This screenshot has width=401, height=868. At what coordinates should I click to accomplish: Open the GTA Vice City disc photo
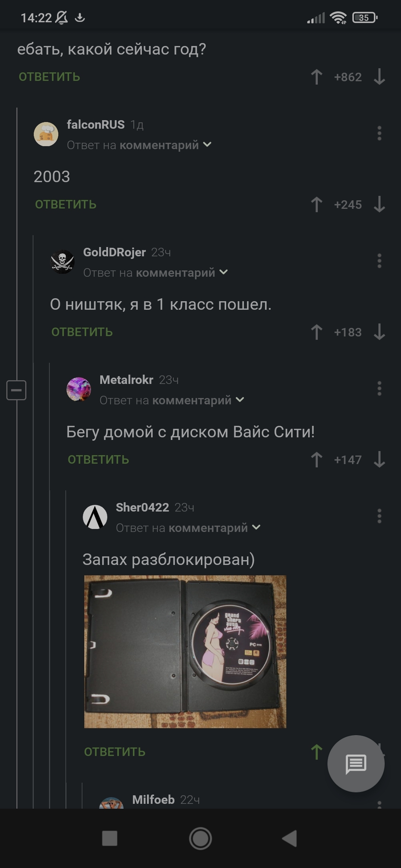185,651
